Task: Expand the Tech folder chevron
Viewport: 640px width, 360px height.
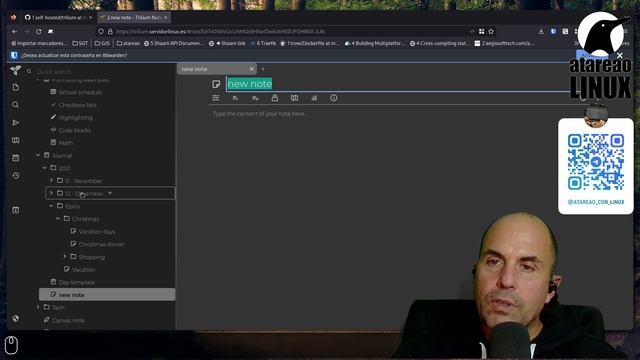Action: tap(38, 307)
